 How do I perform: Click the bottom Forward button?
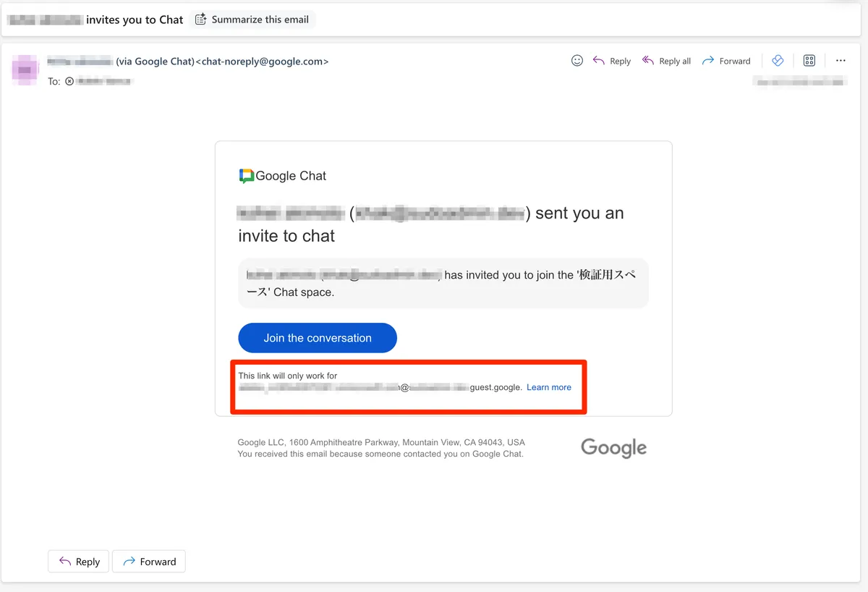[149, 562]
